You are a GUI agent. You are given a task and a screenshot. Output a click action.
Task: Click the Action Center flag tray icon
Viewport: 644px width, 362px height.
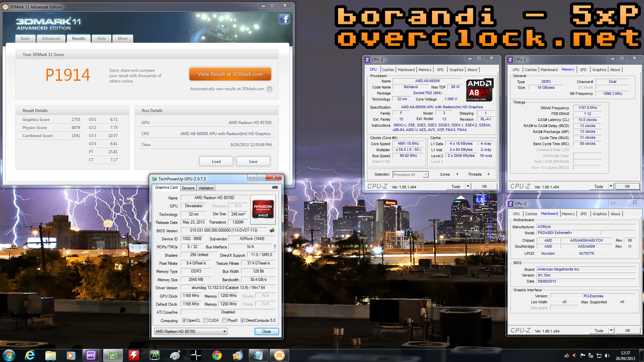coord(583,356)
